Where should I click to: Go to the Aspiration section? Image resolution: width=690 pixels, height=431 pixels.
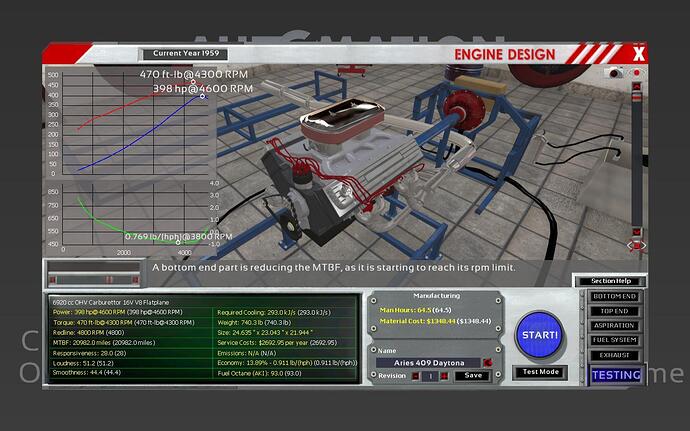point(614,325)
